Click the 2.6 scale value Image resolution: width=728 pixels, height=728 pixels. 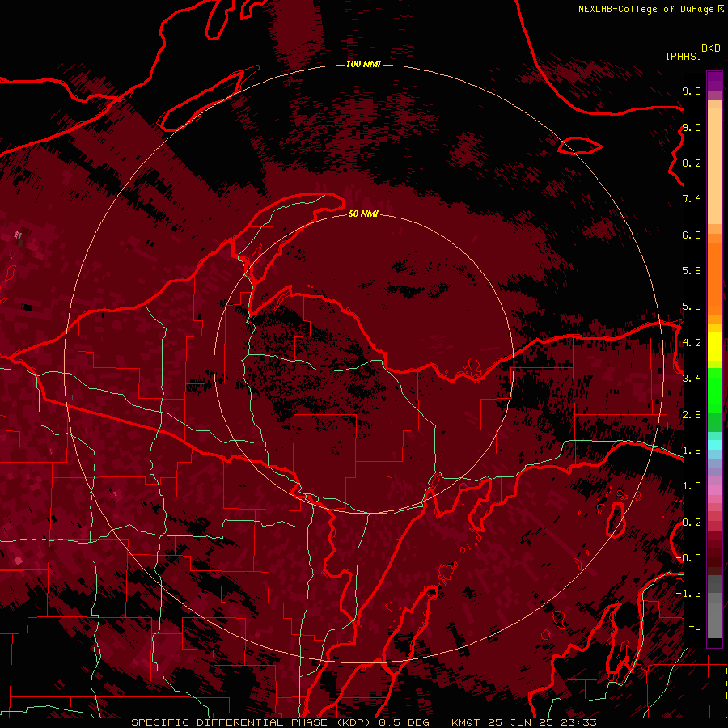point(692,415)
